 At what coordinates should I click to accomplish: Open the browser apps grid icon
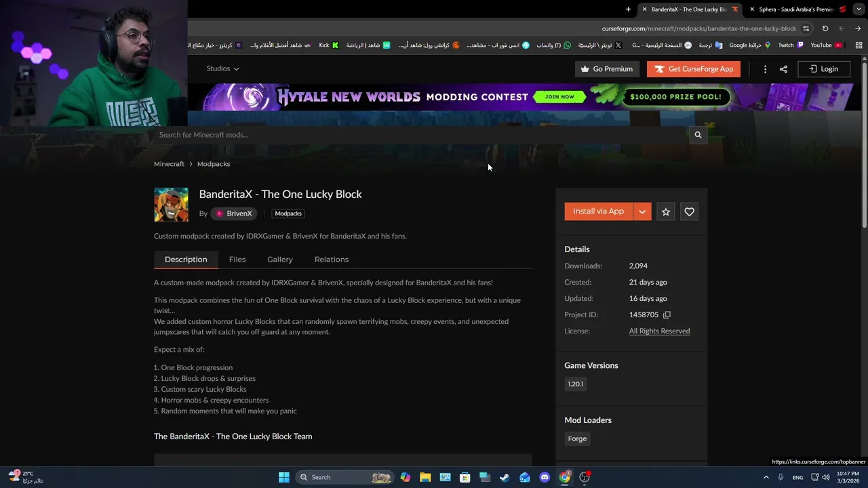pyautogui.click(x=859, y=45)
